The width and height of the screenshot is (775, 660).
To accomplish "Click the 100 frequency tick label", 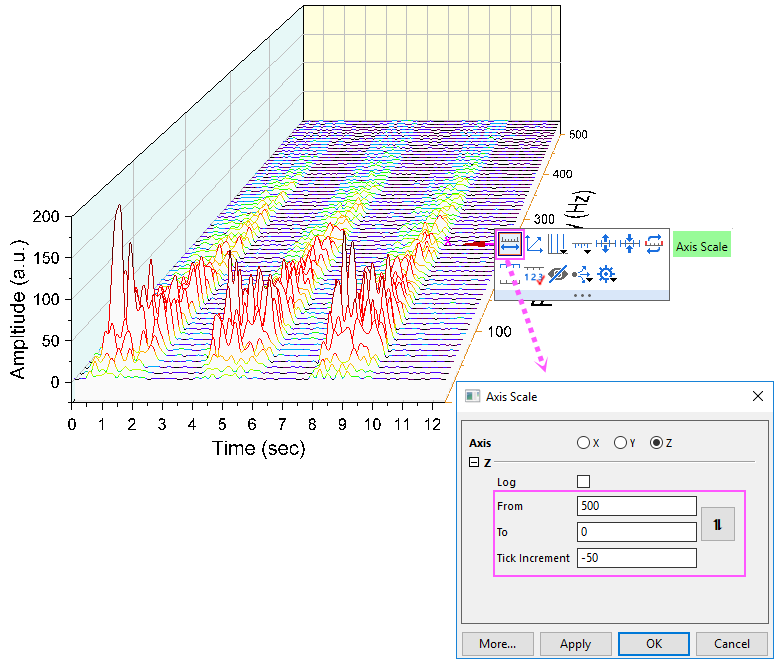I will pos(499,332).
